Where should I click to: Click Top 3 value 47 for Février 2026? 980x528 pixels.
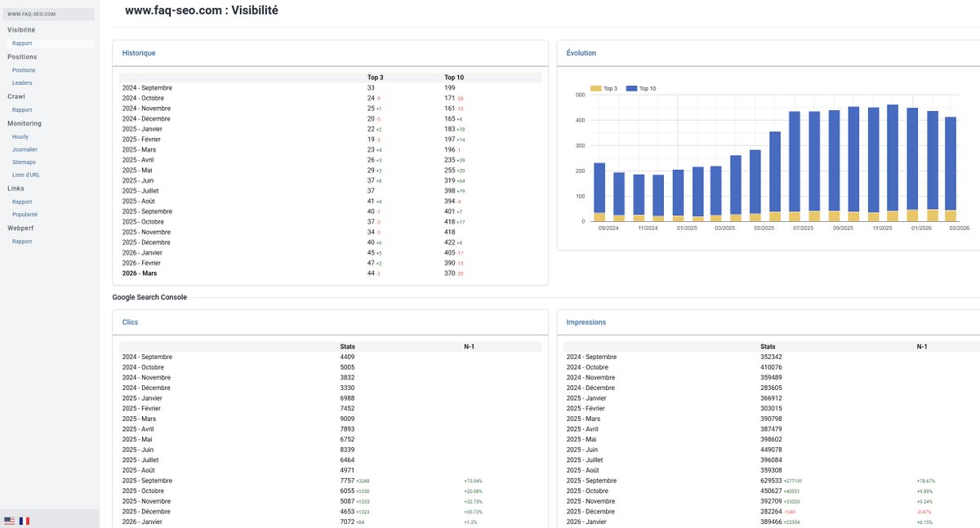click(x=371, y=263)
